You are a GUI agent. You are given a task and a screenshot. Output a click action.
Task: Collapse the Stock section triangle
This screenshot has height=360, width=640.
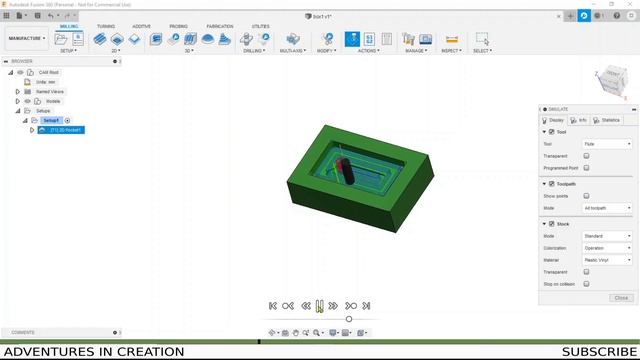[x=544, y=224]
